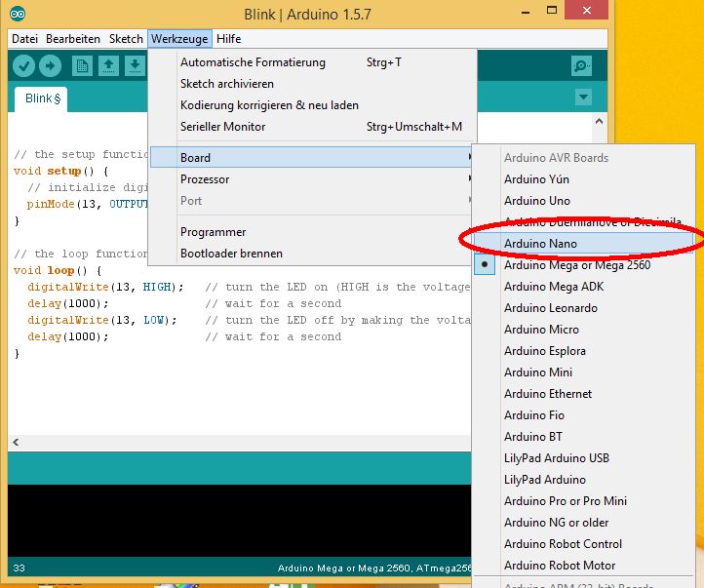
Task: Select Arduino NG or older board
Action: point(584,523)
